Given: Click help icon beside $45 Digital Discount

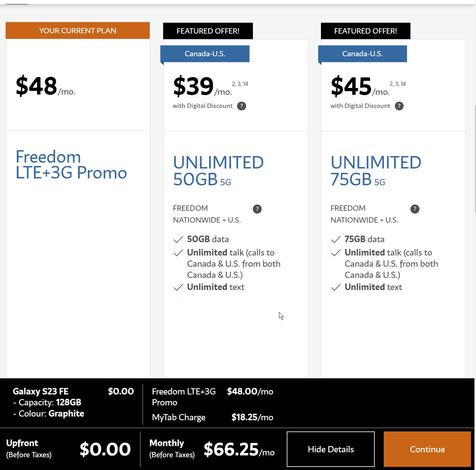Looking at the screenshot, I should (x=399, y=106).
